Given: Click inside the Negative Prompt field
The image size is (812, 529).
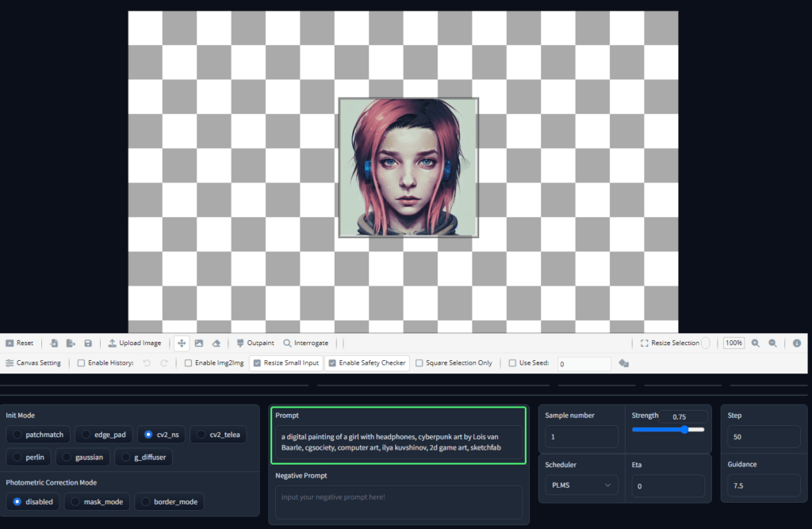Looking at the screenshot, I should tap(398, 501).
